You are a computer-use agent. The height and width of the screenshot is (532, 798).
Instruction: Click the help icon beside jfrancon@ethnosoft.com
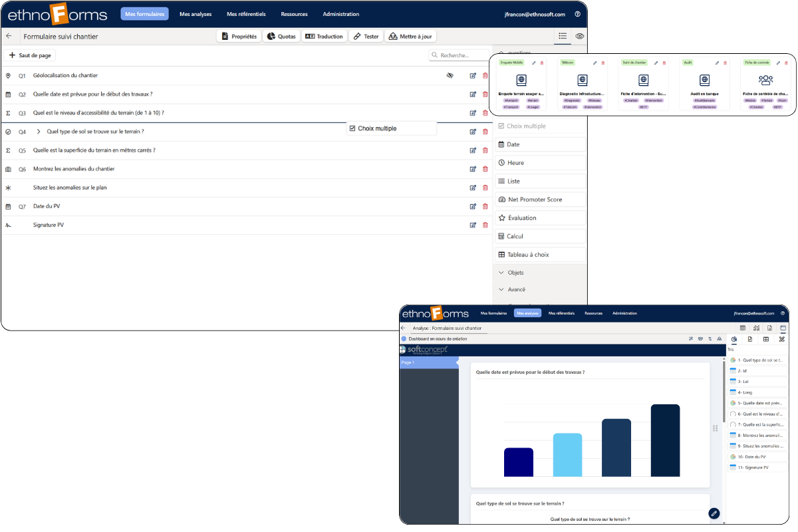[x=577, y=14]
